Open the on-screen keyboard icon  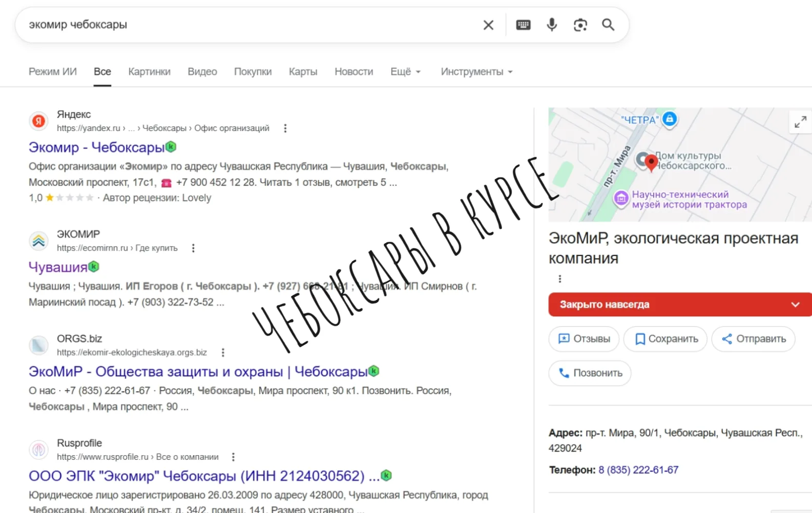[523, 25]
